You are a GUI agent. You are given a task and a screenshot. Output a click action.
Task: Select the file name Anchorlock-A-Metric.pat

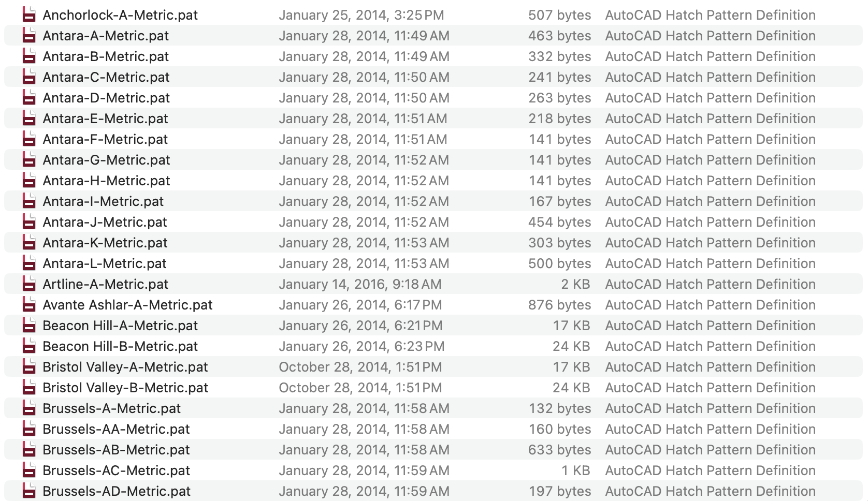(x=120, y=15)
